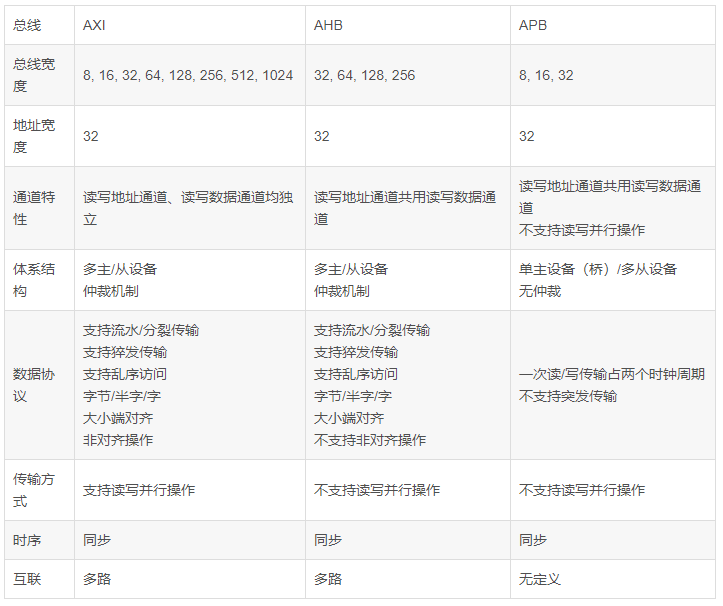Click AXI '支持流水/分裂传输' line

[x=141, y=330]
